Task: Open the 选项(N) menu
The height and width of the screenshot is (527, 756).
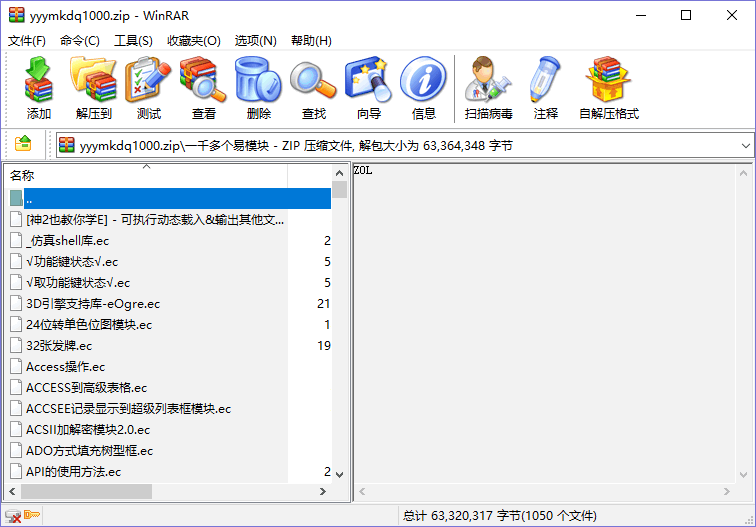Action: click(256, 41)
